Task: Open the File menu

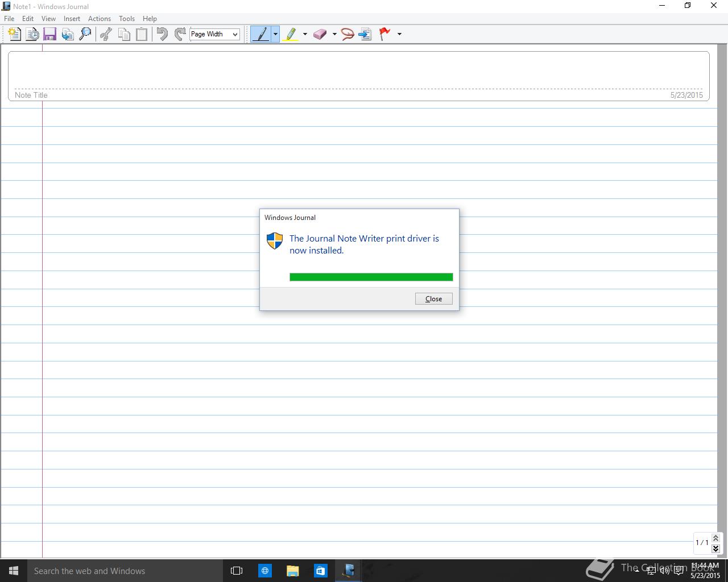Action: click(9, 19)
